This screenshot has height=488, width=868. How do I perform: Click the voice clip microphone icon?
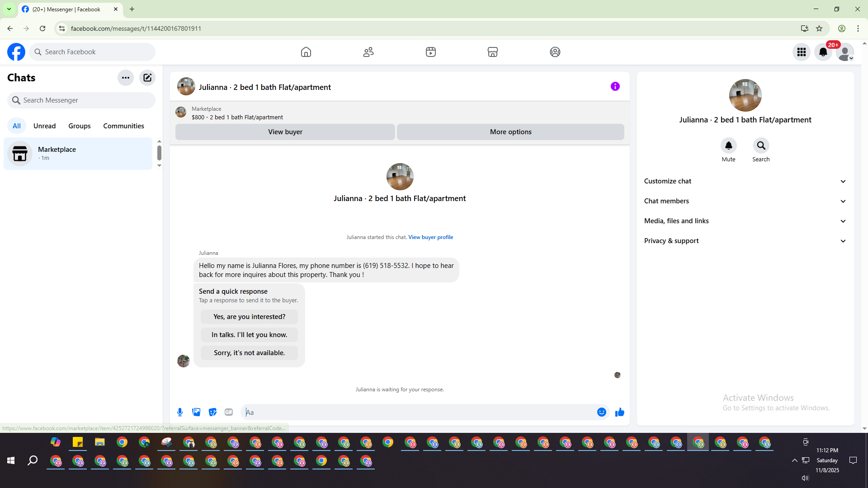(x=180, y=412)
